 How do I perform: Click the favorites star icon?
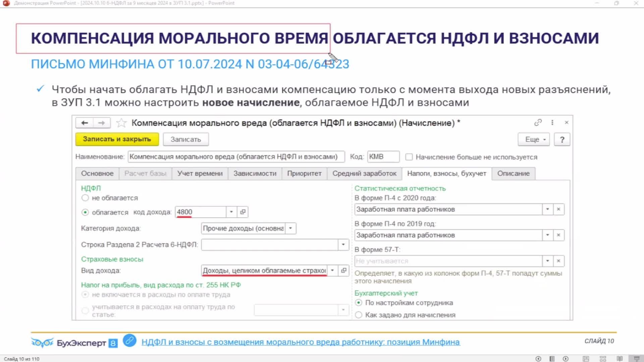[x=121, y=123]
